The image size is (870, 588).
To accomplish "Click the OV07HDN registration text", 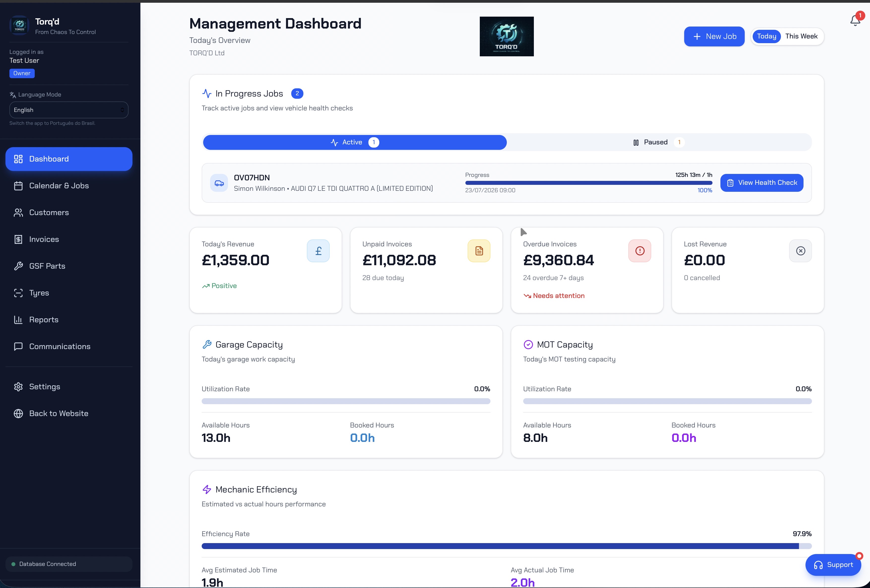I will pyautogui.click(x=252, y=178).
